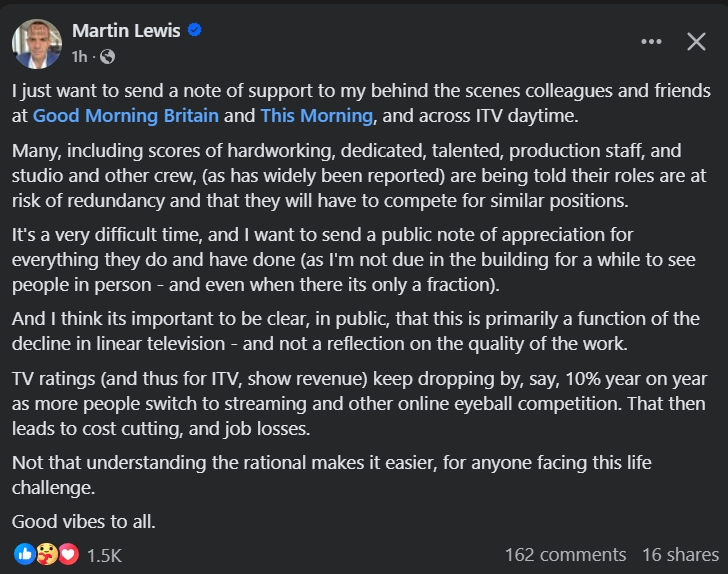The width and height of the screenshot is (728, 574).
Task: Click the blue verified badge
Action: [195, 31]
